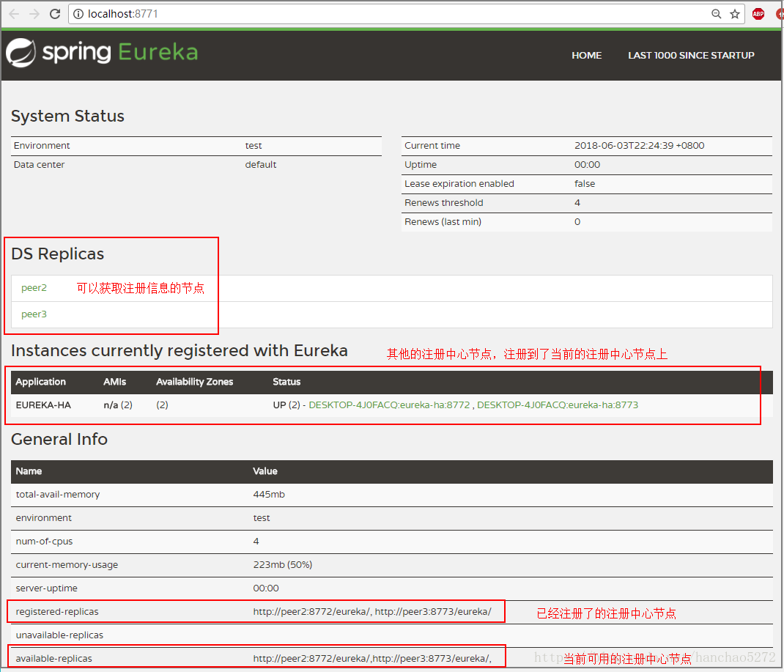Click the AMIs column header
This screenshot has height=672, width=784.
[x=114, y=382]
